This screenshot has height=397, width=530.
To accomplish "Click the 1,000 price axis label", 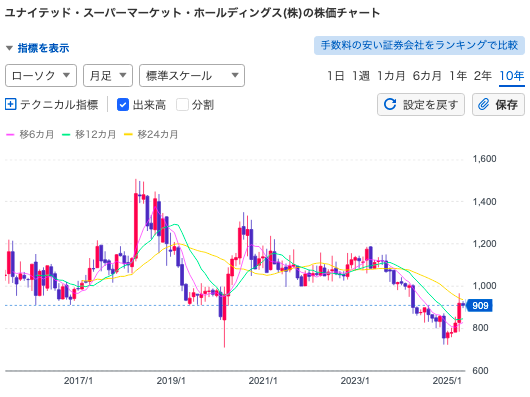I will coord(484,286).
